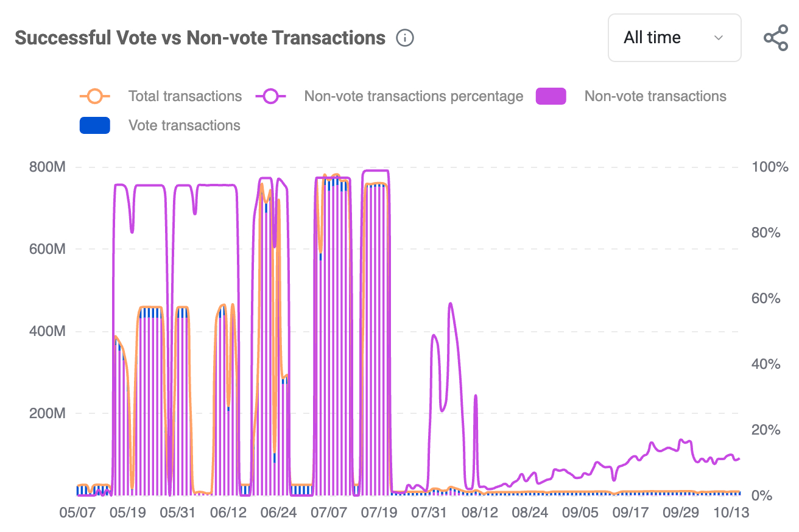The width and height of the screenshot is (799, 532).
Task: Click the 07/19 date axis label
Action: click(x=379, y=513)
